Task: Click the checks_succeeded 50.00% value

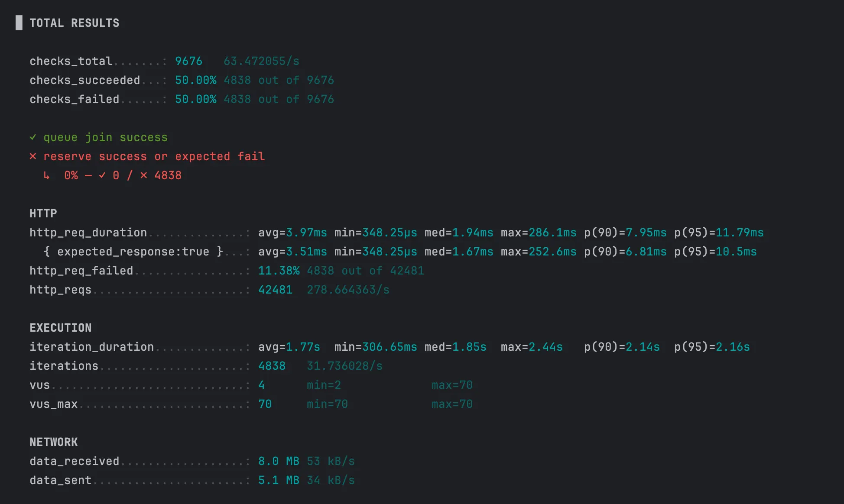Action: (x=195, y=80)
